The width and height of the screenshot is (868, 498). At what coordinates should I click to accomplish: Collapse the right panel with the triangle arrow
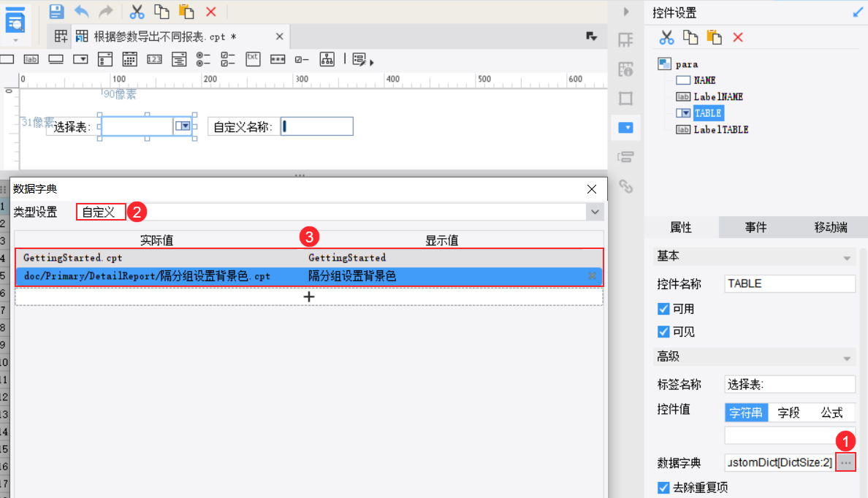tap(626, 12)
